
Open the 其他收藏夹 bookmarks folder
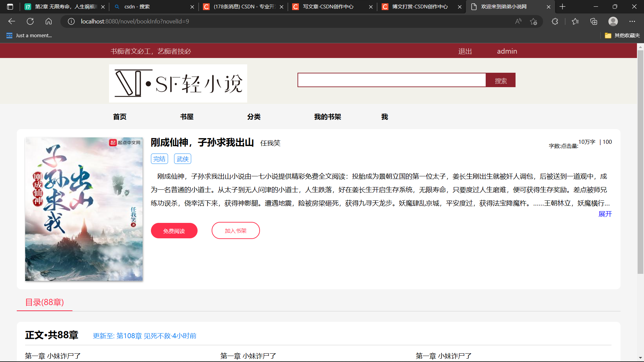tap(622, 36)
